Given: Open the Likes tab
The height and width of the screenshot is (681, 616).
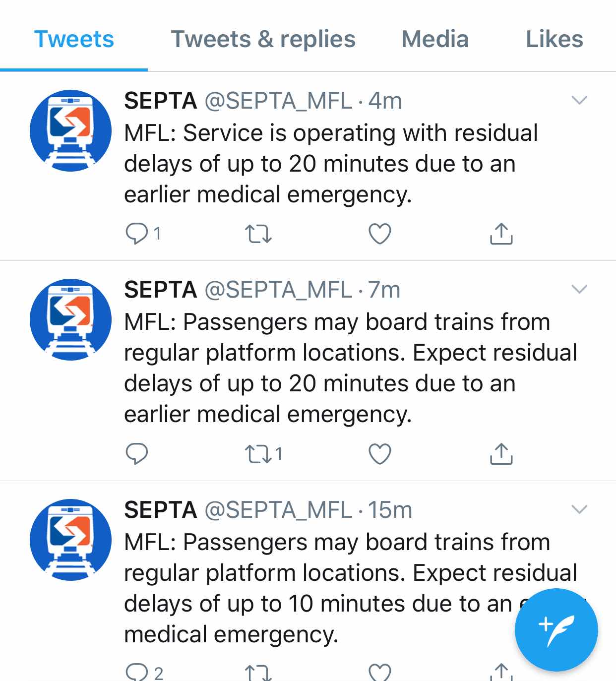Looking at the screenshot, I should (554, 39).
